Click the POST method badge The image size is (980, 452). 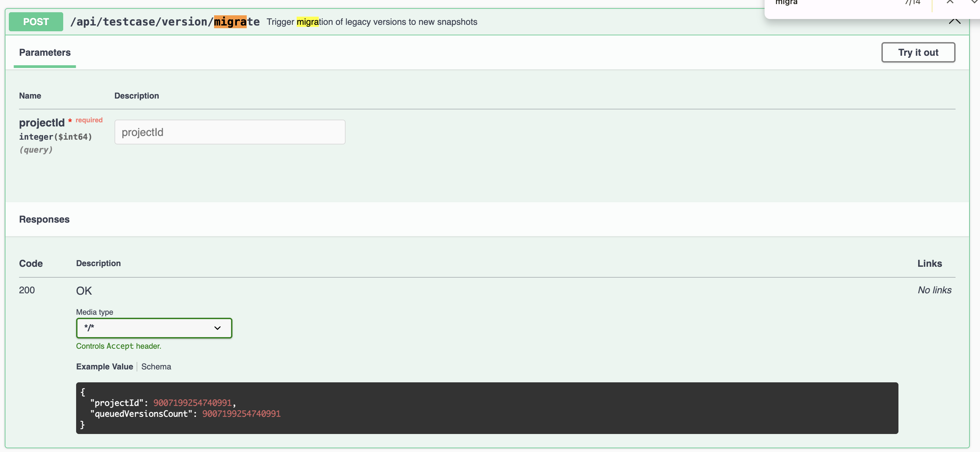[x=36, y=22]
